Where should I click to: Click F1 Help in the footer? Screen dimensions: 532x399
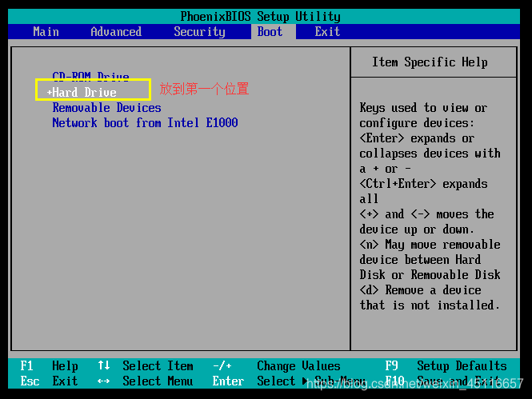point(49,366)
